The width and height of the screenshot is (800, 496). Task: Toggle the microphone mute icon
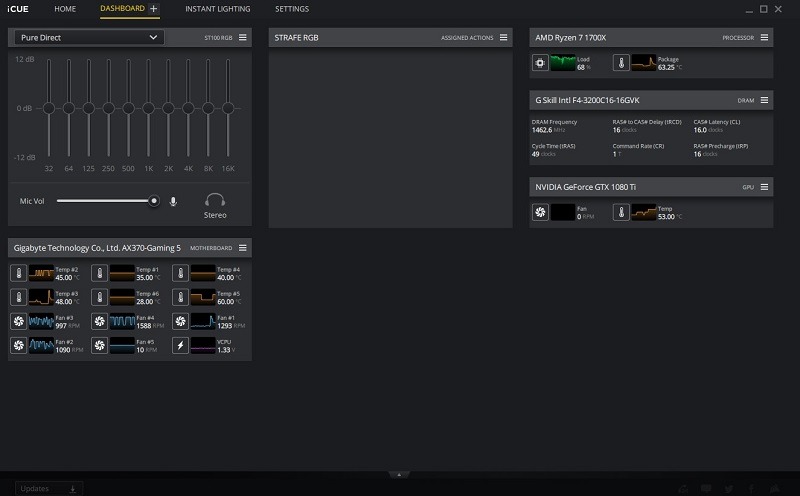tap(173, 202)
